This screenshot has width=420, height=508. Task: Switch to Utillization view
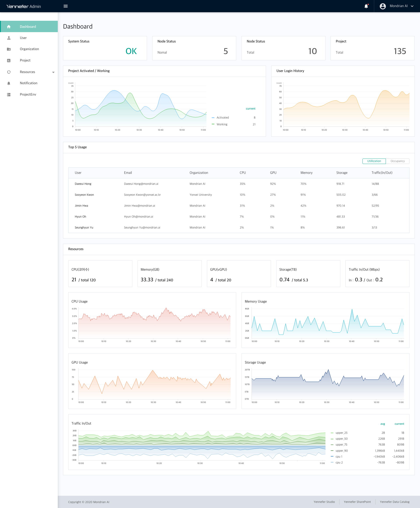[x=374, y=161]
